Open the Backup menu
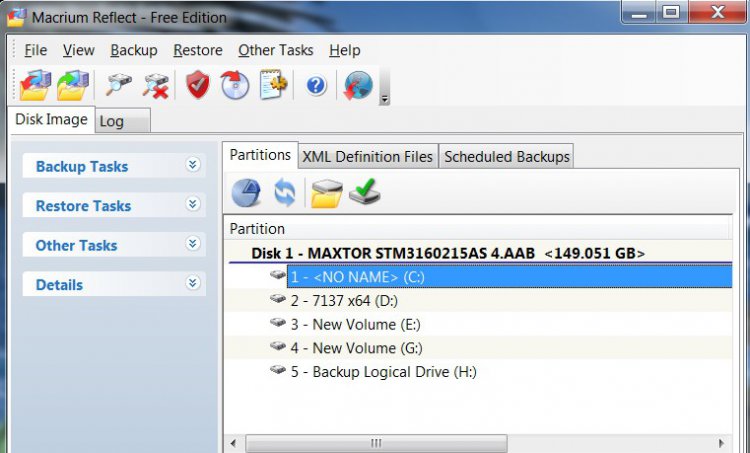Image resolution: width=750 pixels, height=453 pixels. pyautogui.click(x=133, y=50)
